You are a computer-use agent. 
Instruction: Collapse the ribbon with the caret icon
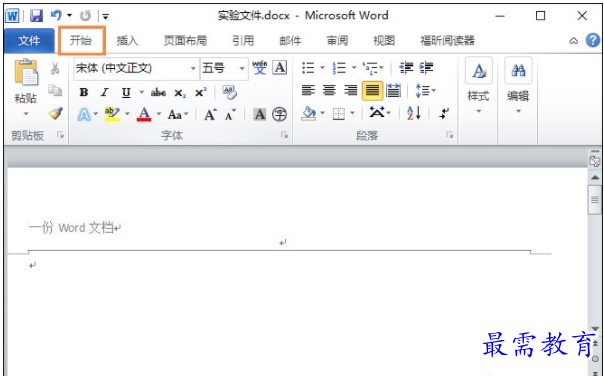point(574,41)
